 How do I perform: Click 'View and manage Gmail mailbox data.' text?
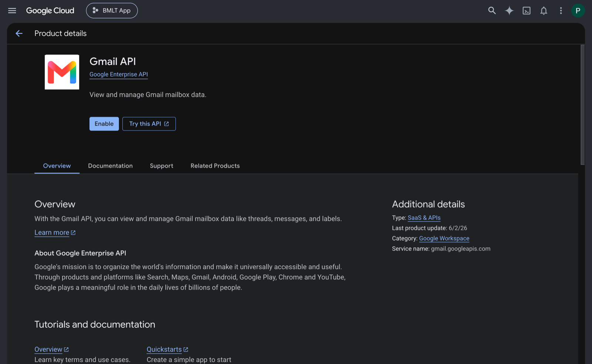pyautogui.click(x=148, y=95)
